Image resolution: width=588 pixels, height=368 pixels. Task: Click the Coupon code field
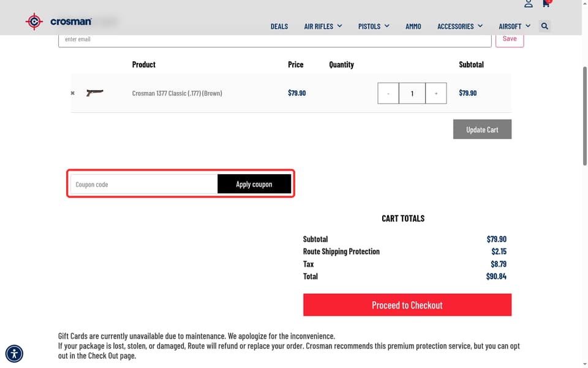coord(144,184)
